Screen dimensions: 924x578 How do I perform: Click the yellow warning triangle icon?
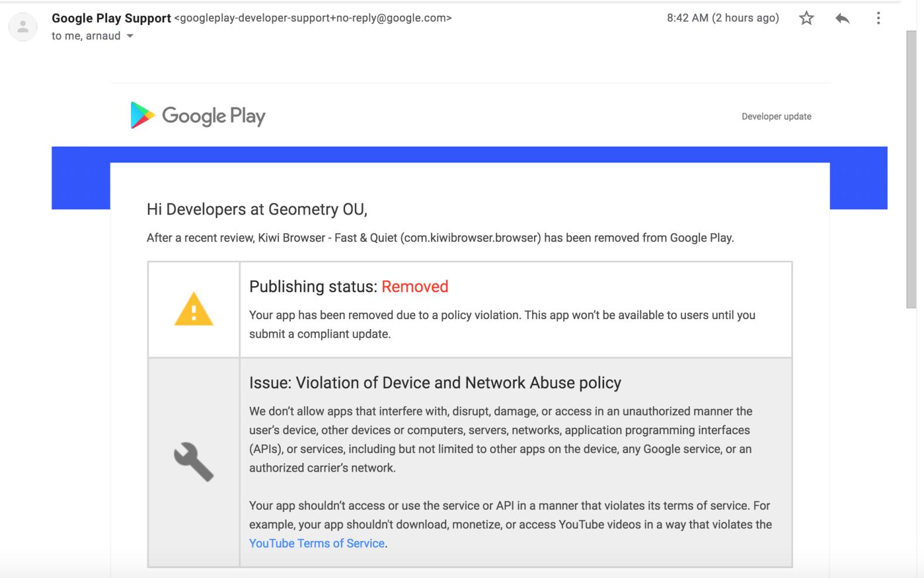194,309
